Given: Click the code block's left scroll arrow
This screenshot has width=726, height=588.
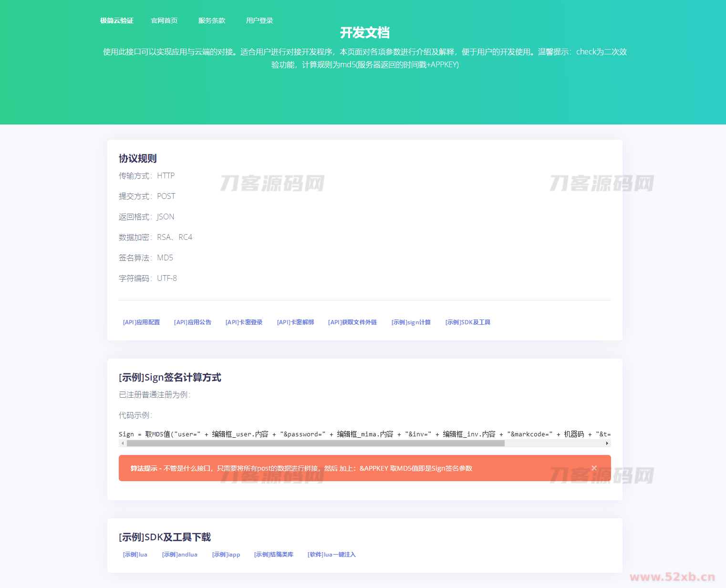Looking at the screenshot, I should tap(123, 444).
